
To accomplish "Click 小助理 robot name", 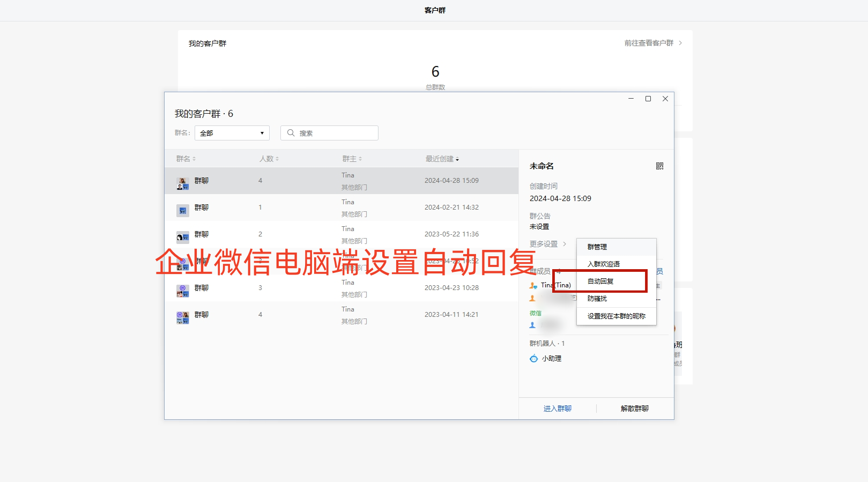I will [552, 359].
